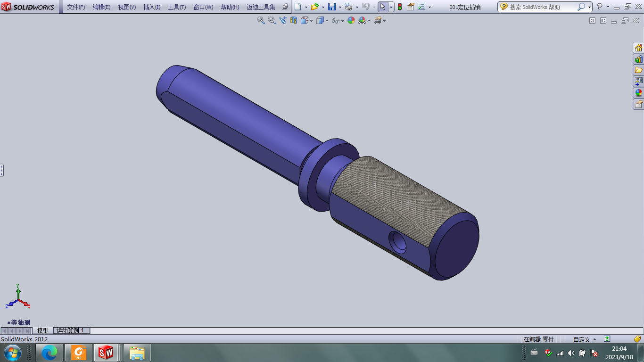Expand the search type dropdown arrow
Image resolution: width=644 pixels, height=362 pixels.
click(x=589, y=7)
